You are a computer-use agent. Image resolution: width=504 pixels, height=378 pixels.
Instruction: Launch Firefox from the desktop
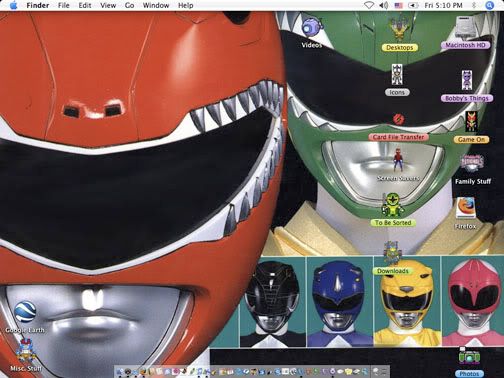pyautogui.click(x=466, y=208)
